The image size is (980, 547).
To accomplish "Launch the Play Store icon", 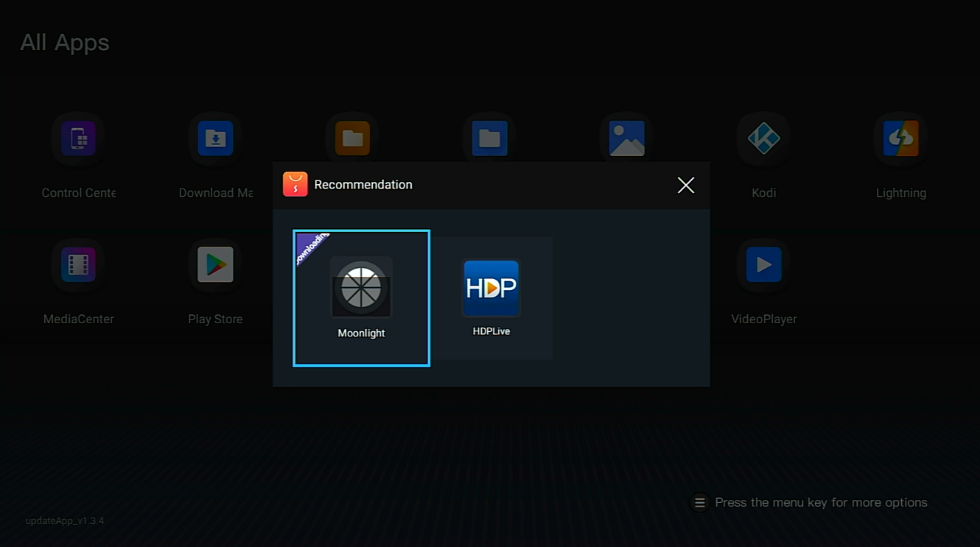I will click(x=215, y=264).
